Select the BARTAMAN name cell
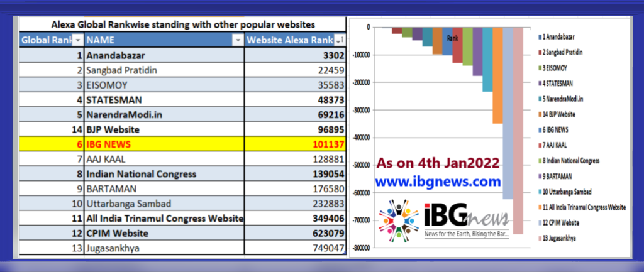The width and height of the screenshot is (644, 272). [164, 188]
